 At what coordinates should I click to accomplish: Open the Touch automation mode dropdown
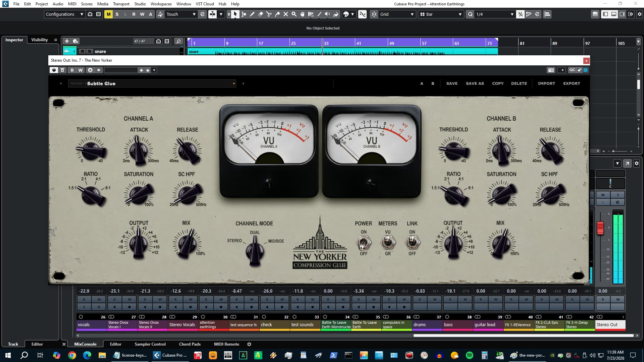click(181, 14)
